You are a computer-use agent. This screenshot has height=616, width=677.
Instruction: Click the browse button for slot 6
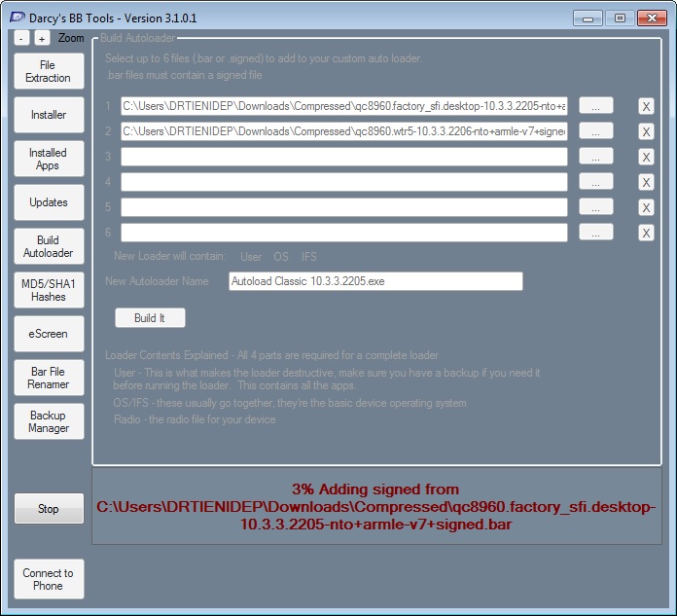(x=595, y=232)
